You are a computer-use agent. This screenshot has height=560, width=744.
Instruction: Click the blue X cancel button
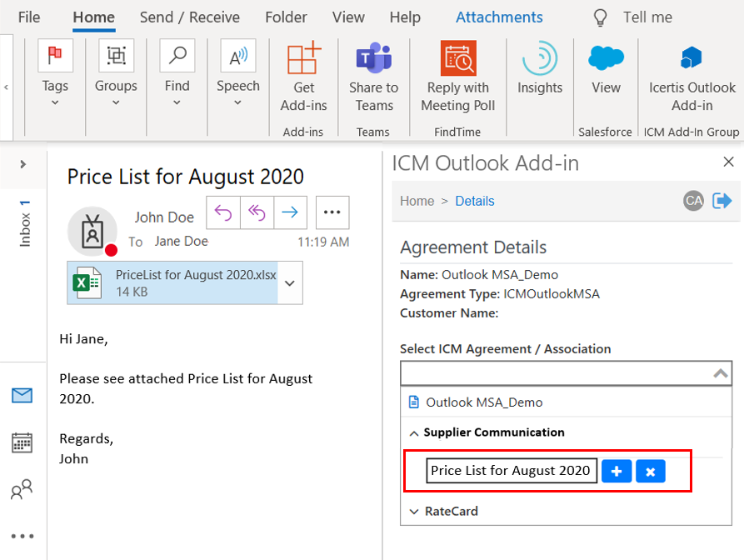(x=650, y=471)
